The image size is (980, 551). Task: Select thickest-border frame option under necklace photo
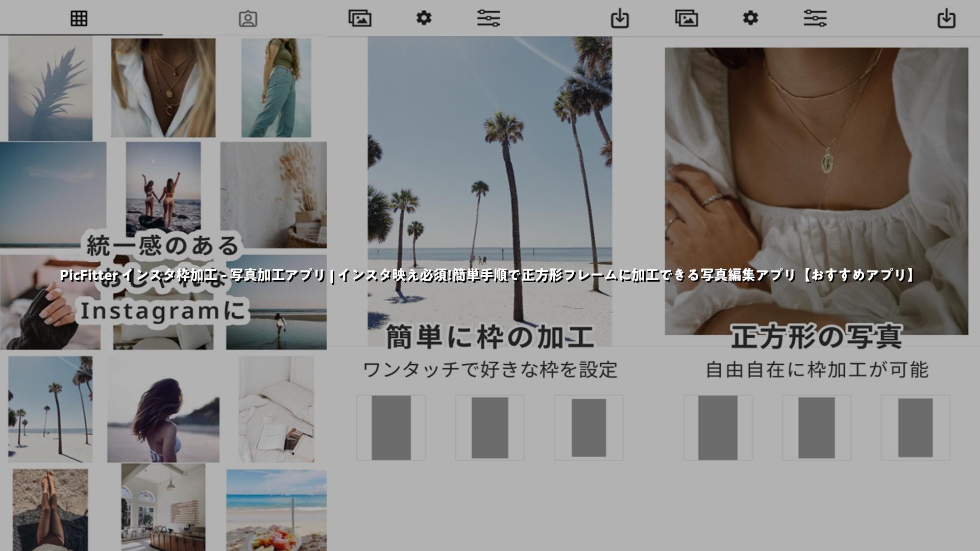916,428
